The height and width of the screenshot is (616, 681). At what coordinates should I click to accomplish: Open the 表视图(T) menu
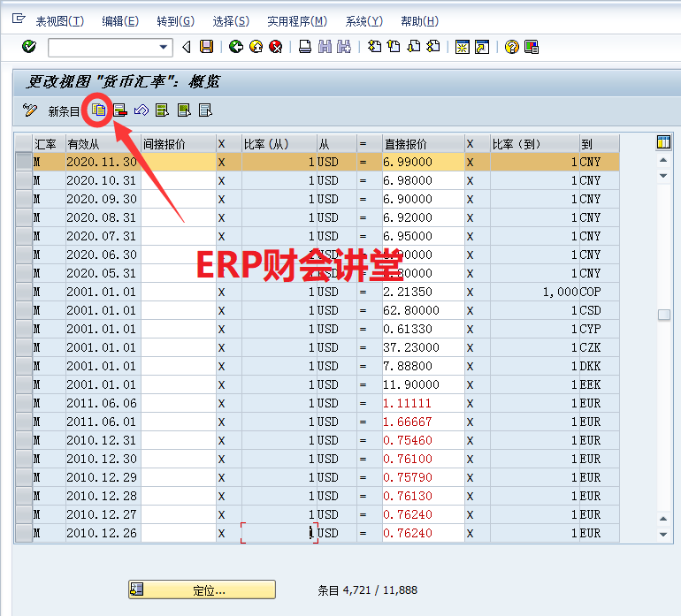[x=59, y=21]
